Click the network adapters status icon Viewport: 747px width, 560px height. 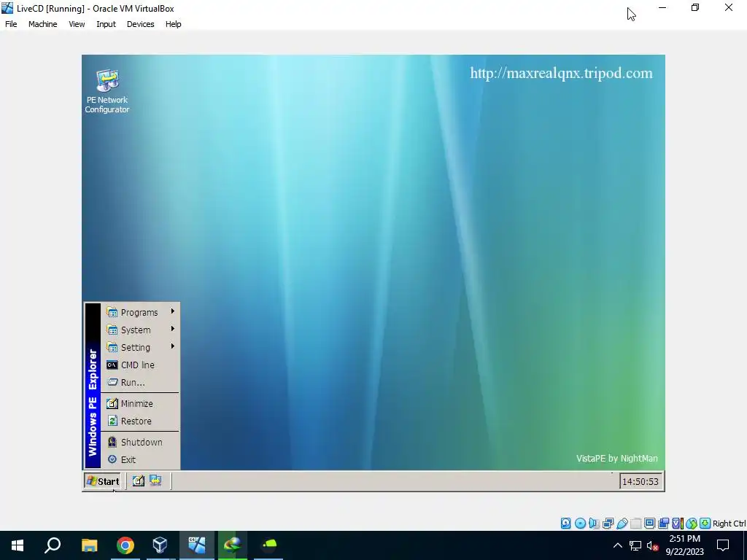(x=608, y=524)
